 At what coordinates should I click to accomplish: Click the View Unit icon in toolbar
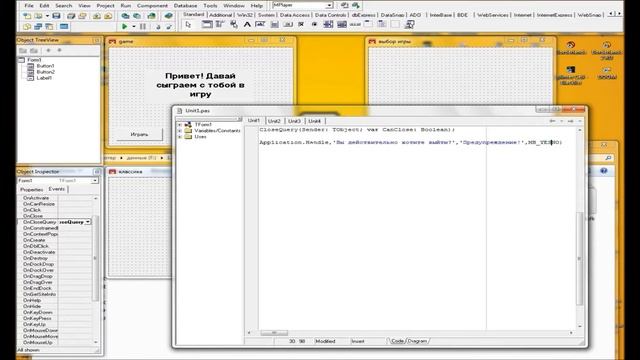click(x=27, y=27)
